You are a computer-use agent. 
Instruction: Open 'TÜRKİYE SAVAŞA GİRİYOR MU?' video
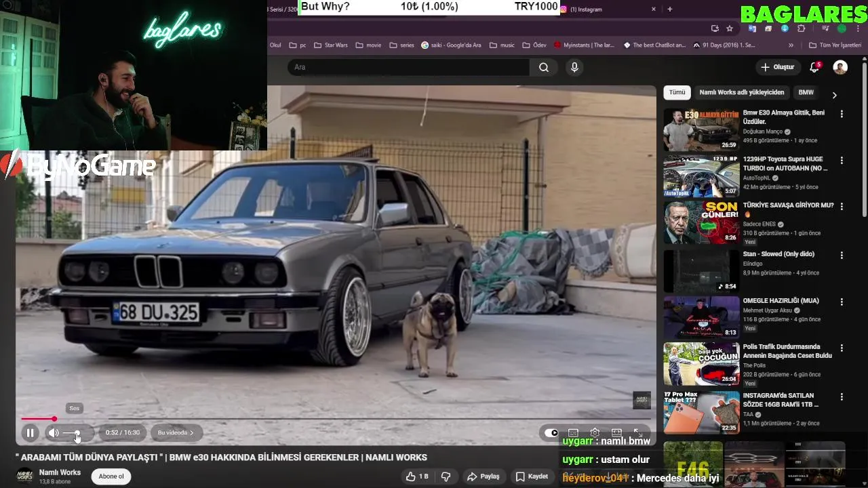point(701,222)
